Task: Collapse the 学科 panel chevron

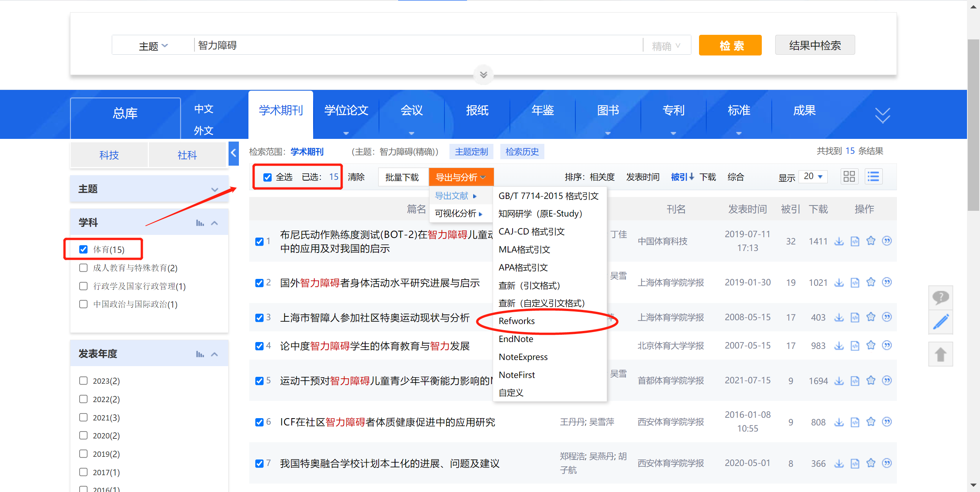Action: (x=214, y=222)
